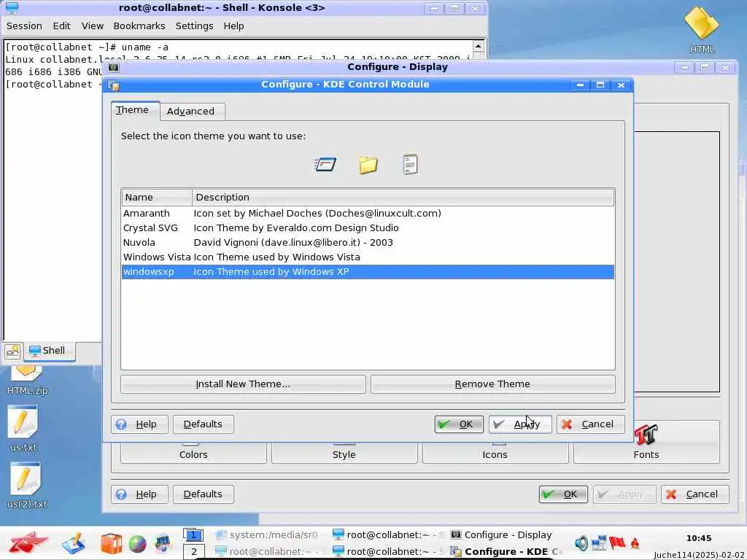Select the Windows Vista icon theme

click(368, 257)
